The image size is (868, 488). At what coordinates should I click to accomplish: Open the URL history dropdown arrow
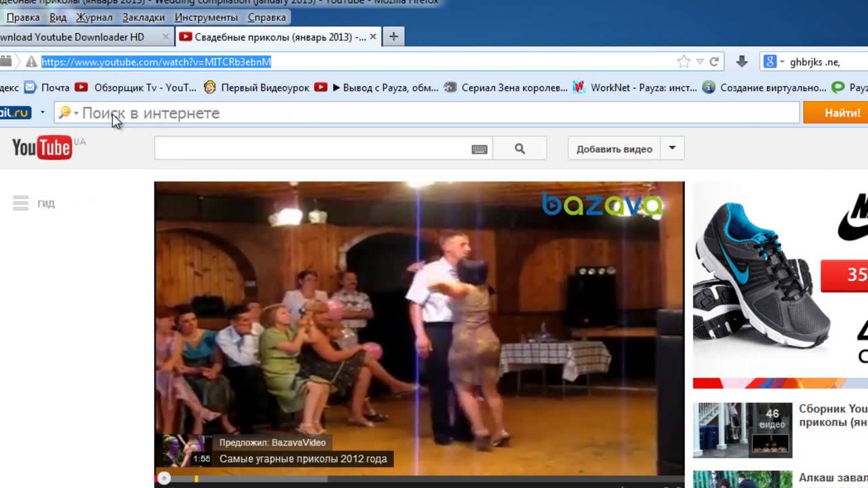700,62
